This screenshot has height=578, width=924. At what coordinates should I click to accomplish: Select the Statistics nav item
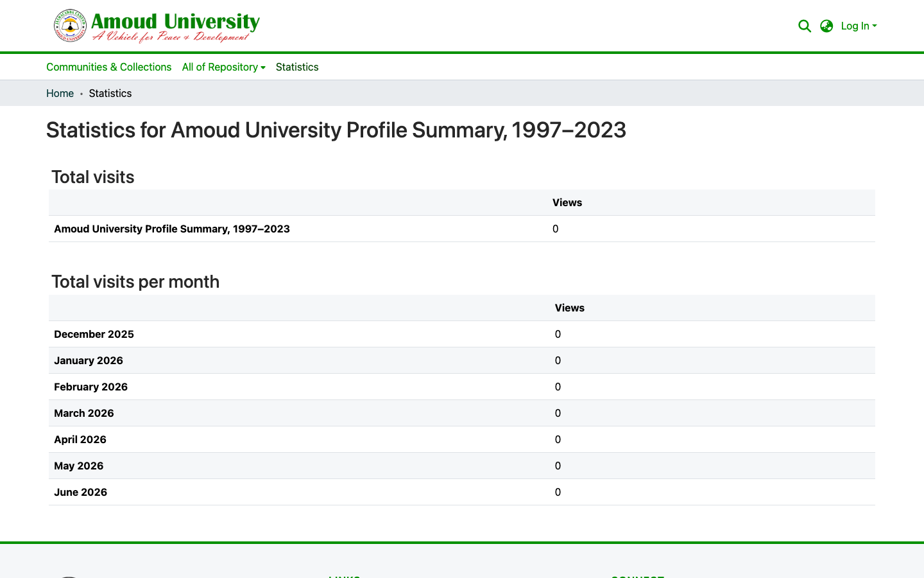coord(297,67)
